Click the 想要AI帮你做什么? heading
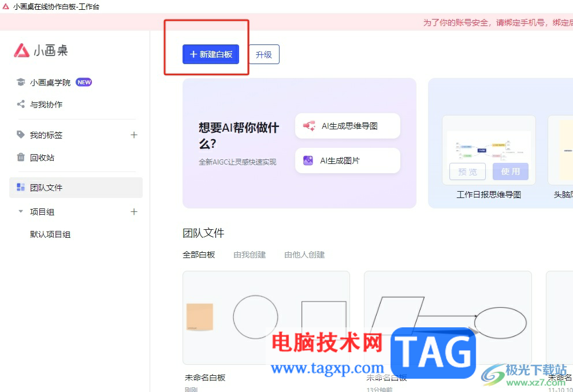This screenshot has height=392, width=573. point(239,136)
